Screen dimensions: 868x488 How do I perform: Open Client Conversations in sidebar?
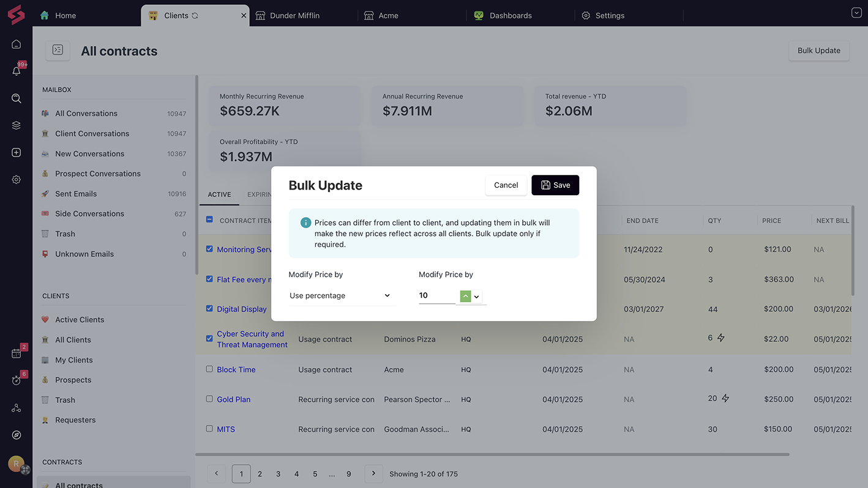click(x=92, y=134)
